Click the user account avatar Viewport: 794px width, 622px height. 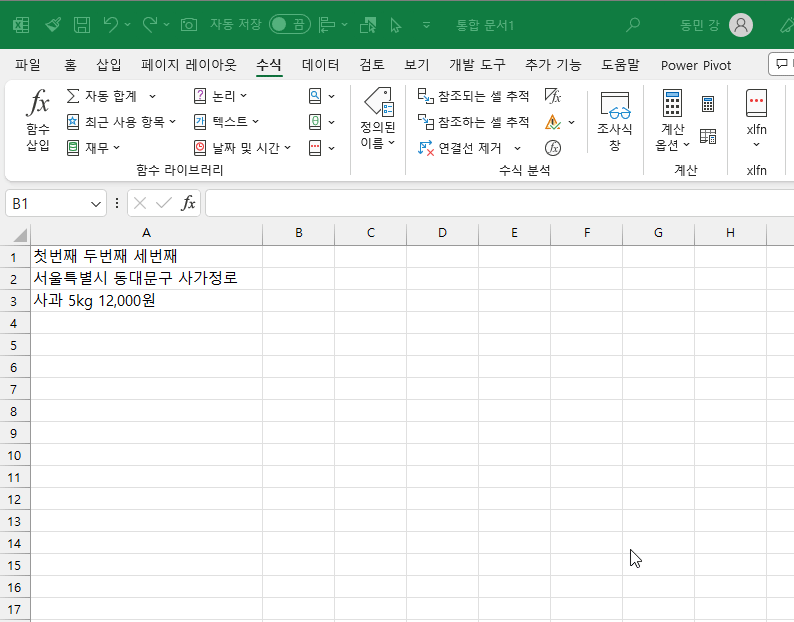click(741, 25)
